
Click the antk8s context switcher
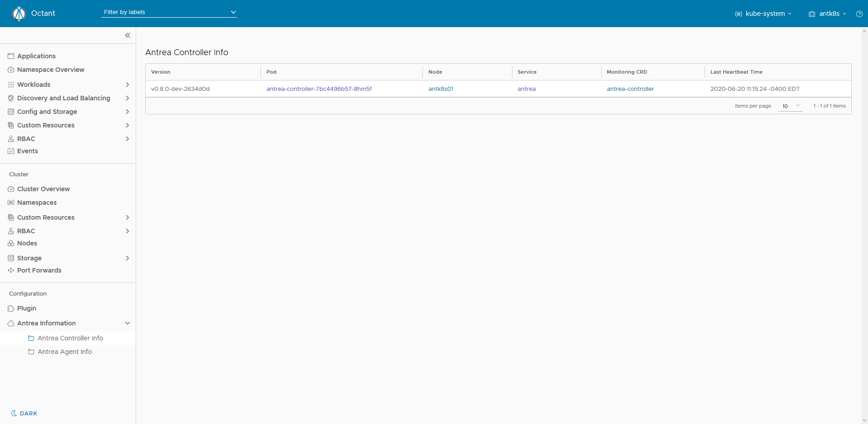click(827, 14)
